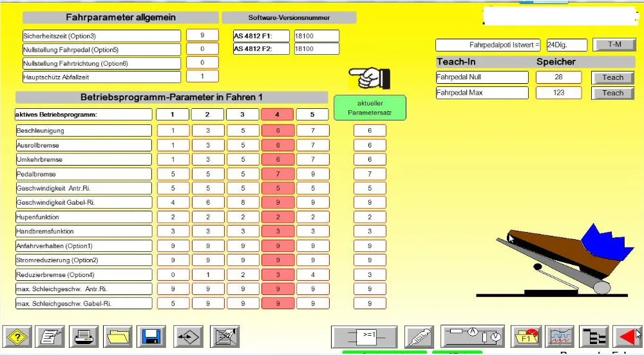Save parameters with the floppy disk icon
The image size is (644, 355).
coord(151,337)
